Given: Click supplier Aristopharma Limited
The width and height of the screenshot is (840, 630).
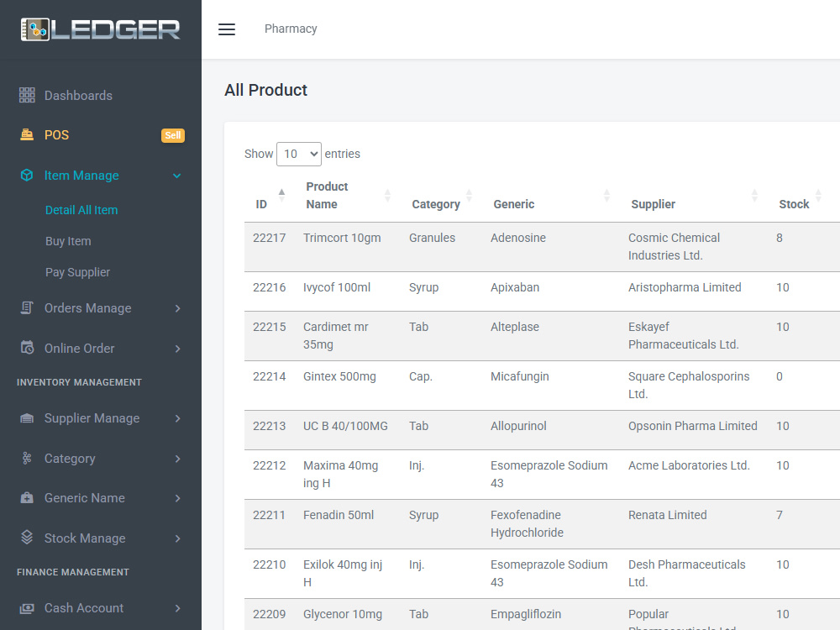Looking at the screenshot, I should pos(685,287).
